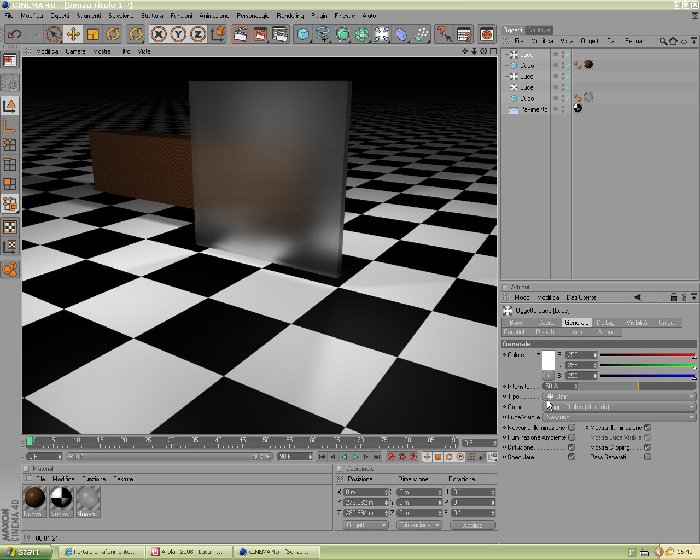
Task: Render to Picture Viewer
Action: click(260, 34)
